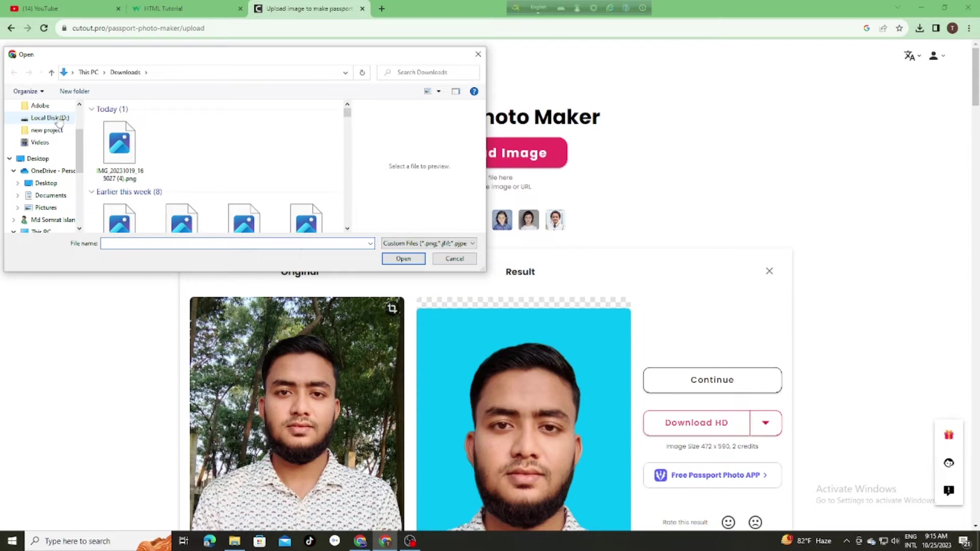The height and width of the screenshot is (551, 980).
Task: Rate the result with the happy face
Action: pos(728,522)
